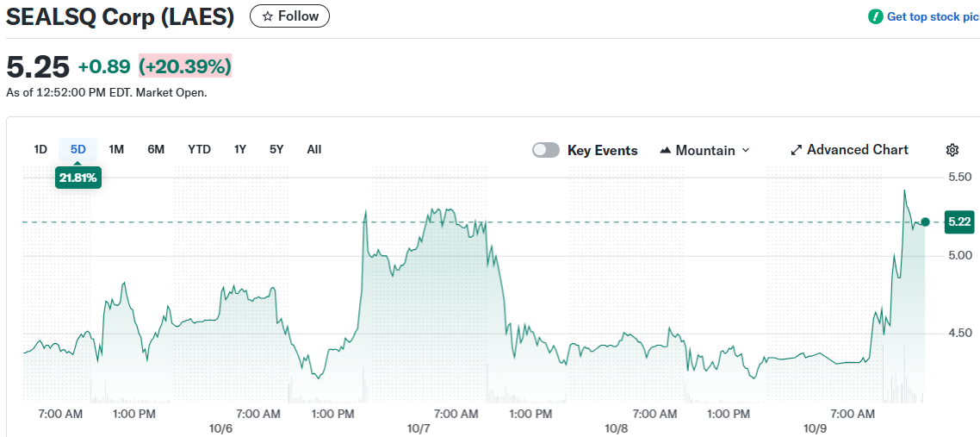Open Get top stock picks link
Image resolution: width=980 pixels, height=437 pixels.
coord(933,16)
